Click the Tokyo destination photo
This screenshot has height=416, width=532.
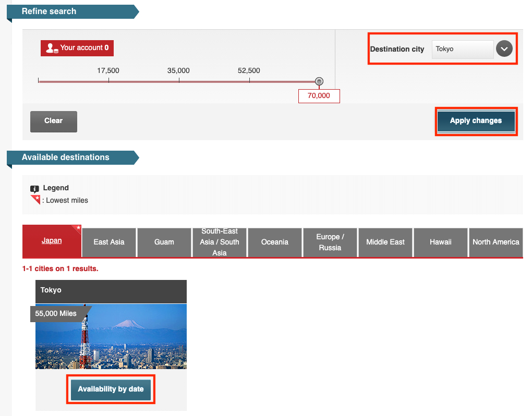coord(111,336)
